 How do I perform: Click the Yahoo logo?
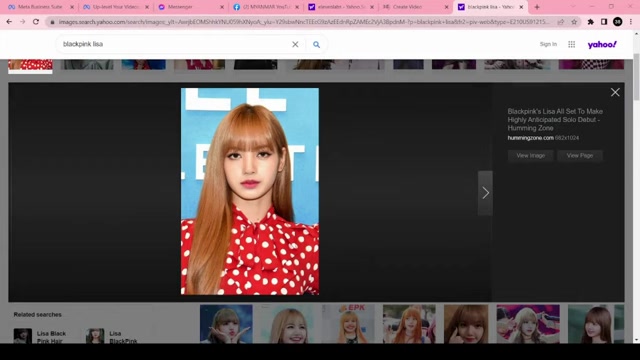coord(602,44)
